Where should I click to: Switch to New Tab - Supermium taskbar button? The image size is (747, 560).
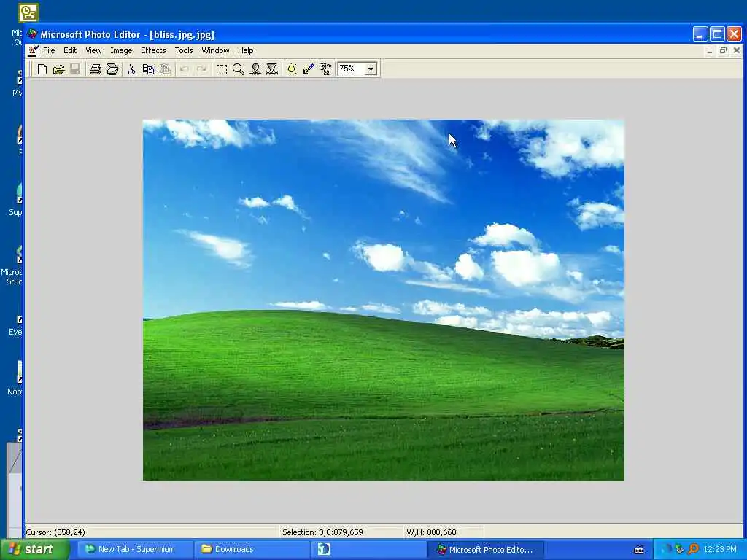[x=133, y=550]
